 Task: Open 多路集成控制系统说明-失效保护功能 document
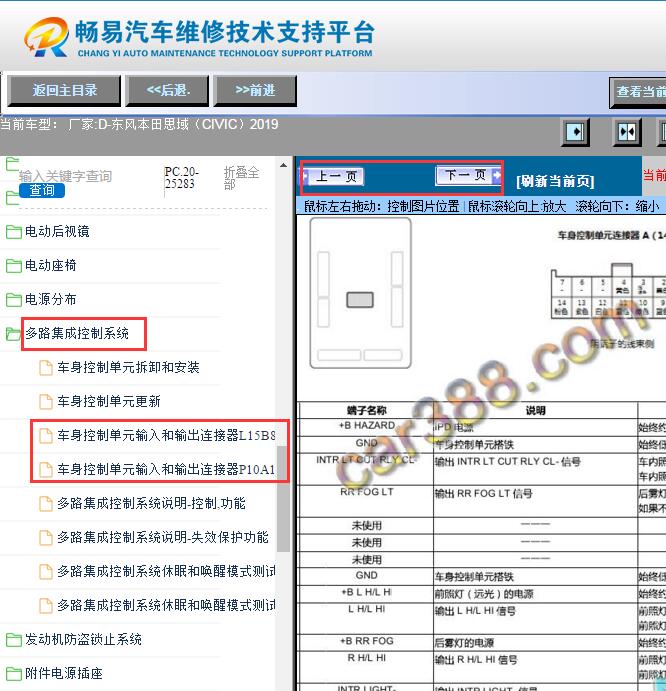163,537
